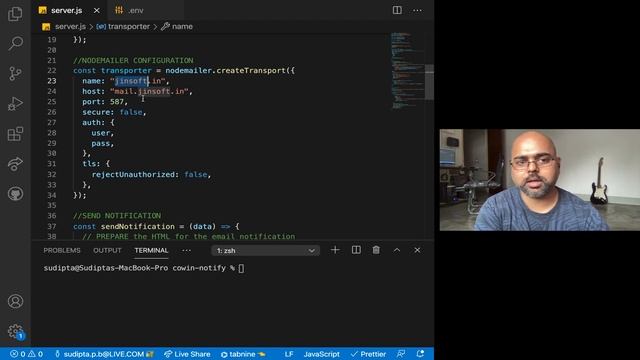Screen dimensions: 640x360
Task: Click the 'tls: {' line
Action: pos(96,164)
